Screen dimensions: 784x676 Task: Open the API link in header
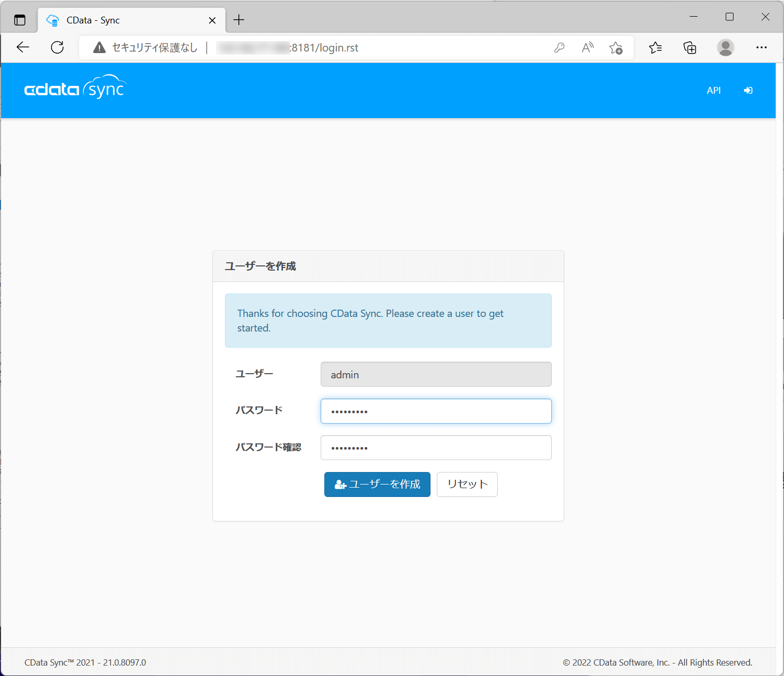(714, 91)
